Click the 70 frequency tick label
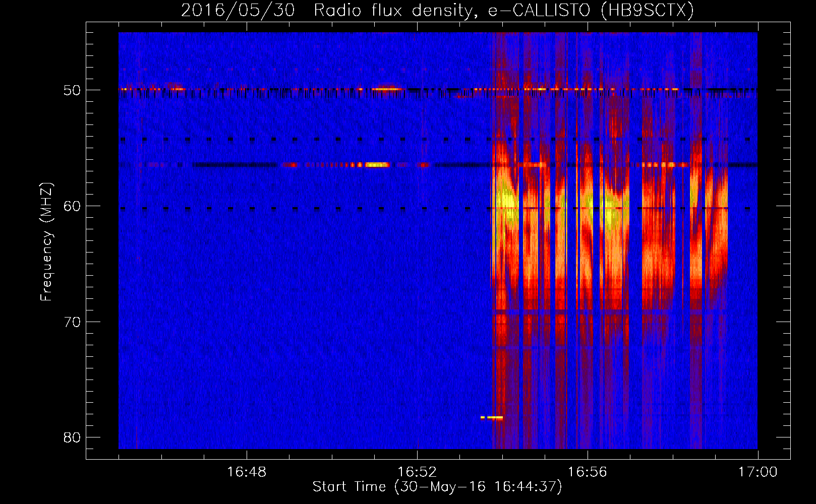Image resolution: width=816 pixels, height=504 pixels. coord(72,322)
